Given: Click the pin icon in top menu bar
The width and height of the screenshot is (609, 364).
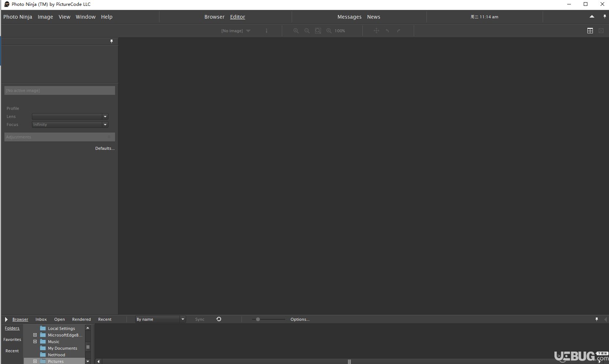Looking at the screenshot, I should 605,16.
